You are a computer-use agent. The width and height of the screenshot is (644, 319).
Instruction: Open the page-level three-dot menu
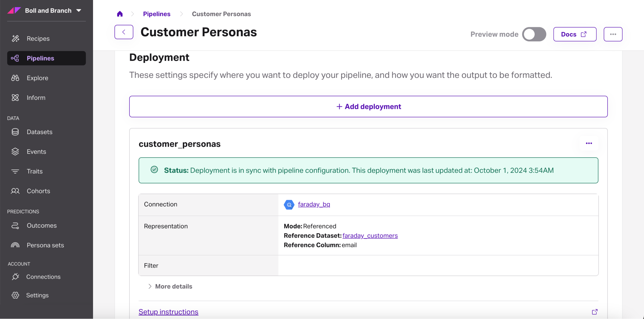613,34
